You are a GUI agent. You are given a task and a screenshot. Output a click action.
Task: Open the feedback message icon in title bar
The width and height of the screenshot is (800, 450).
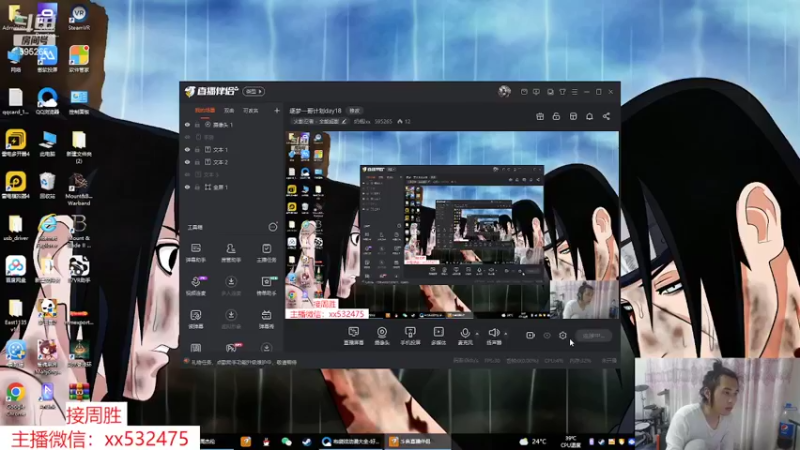click(x=536, y=92)
